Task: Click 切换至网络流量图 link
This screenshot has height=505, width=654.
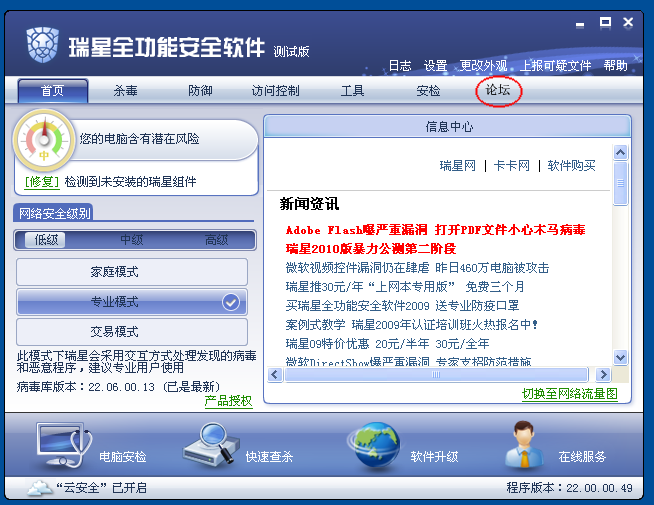Action: [570, 394]
